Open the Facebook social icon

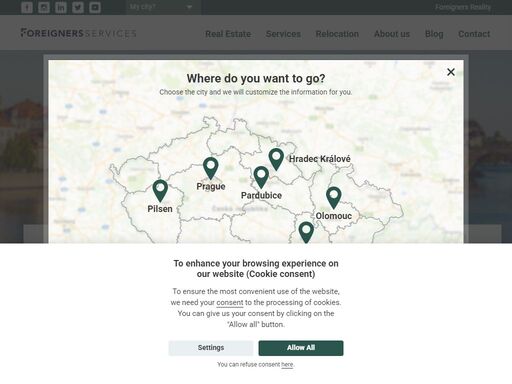tap(27, 7)
